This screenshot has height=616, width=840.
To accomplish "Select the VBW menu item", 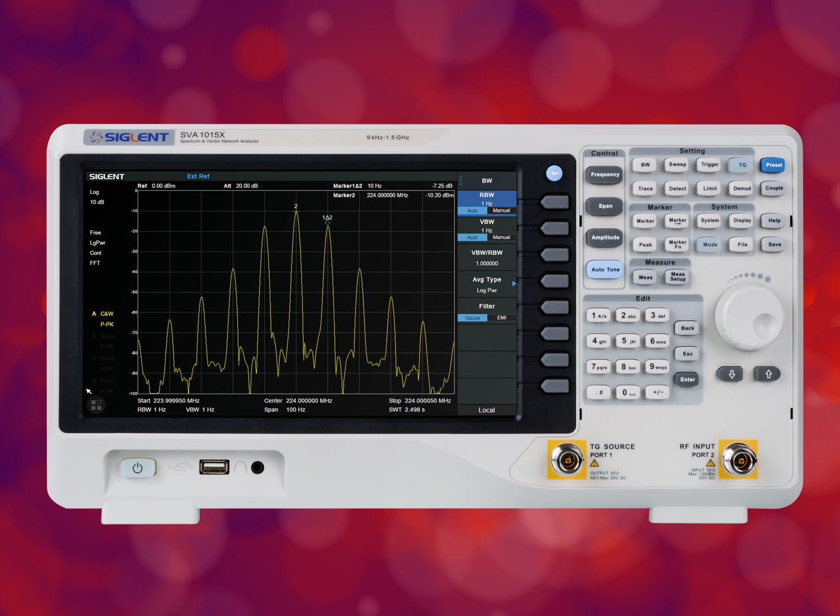I will tap(487, 229).
